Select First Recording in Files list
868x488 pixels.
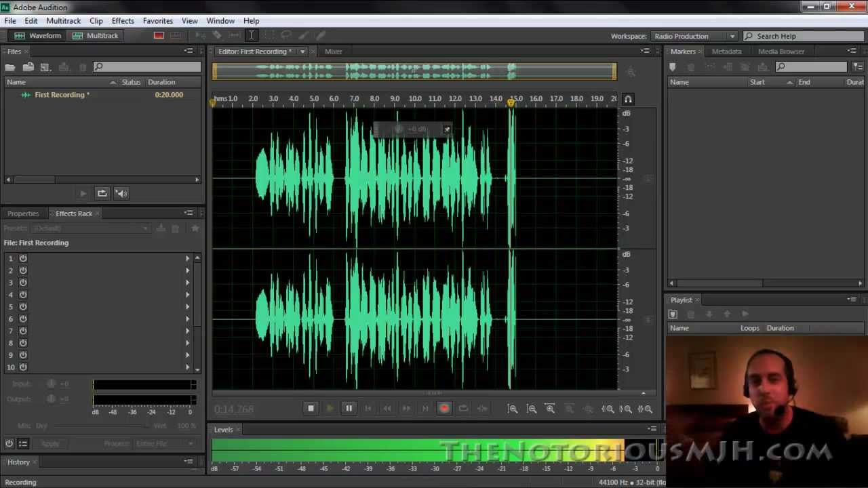pos(62,95)
